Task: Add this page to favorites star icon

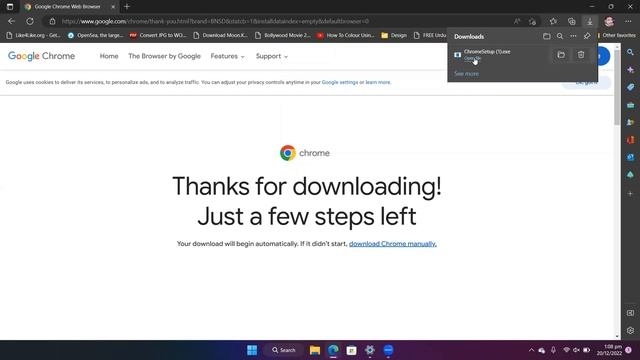Action: point(532,21)
